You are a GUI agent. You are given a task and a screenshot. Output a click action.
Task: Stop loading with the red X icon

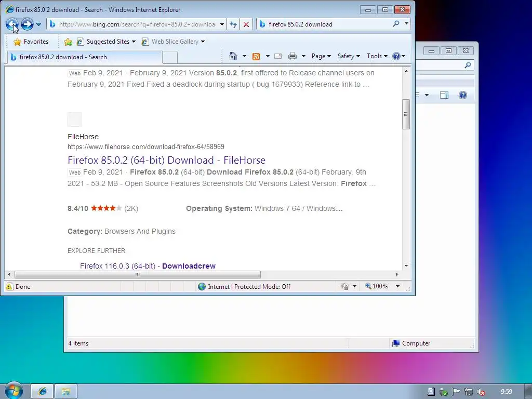pyautogui.click(x=246, y=24)
